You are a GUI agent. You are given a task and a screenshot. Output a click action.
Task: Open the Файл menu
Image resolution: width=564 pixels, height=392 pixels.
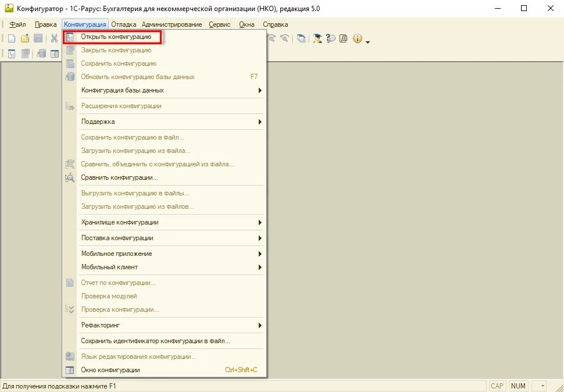tap(17, 24)
